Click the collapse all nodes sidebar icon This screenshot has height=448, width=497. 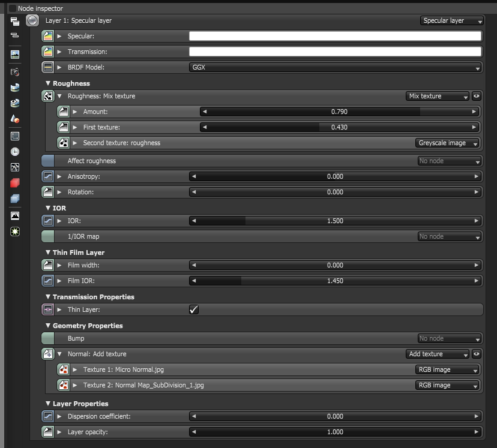(x=15, y=35)
